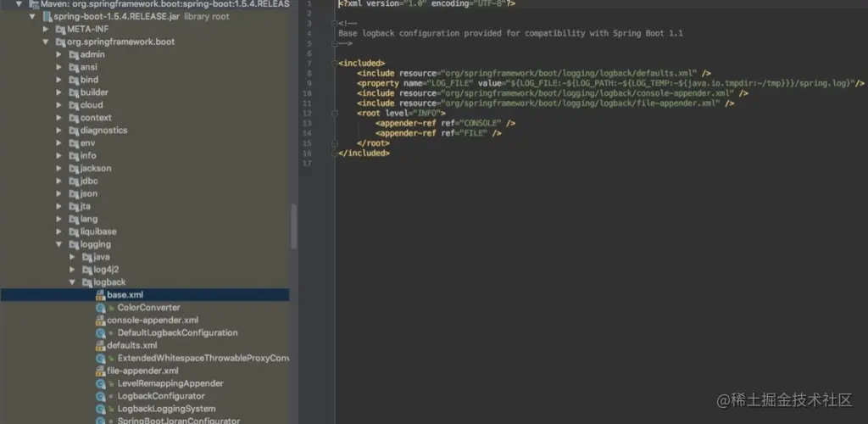Collapse the spring-boot-1.5.4.RELEASE.jar node
The width and height of the screenshot is (868, 424).
[33, 16]
